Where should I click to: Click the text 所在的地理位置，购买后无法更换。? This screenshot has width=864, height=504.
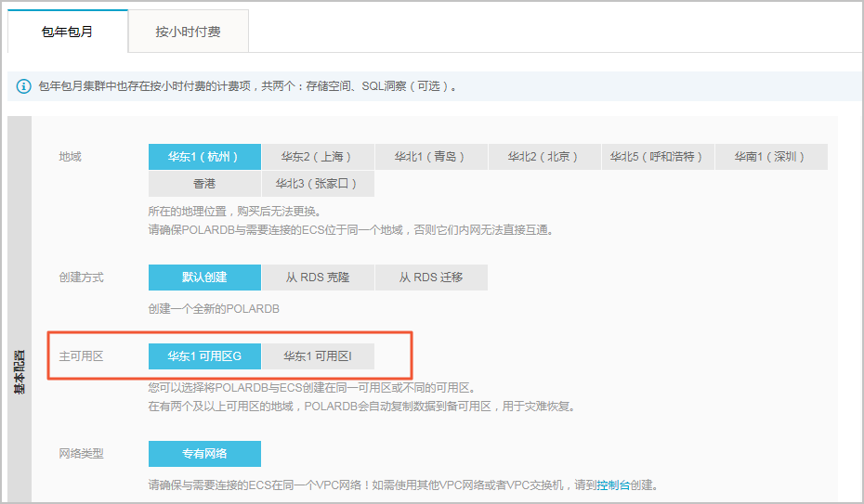pyautogui.click(x=235, y=212)
